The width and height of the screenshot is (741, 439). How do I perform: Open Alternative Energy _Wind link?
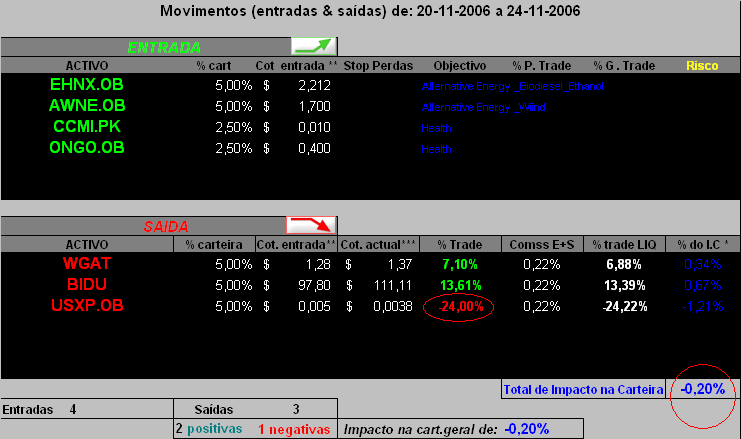pos(483,107)
